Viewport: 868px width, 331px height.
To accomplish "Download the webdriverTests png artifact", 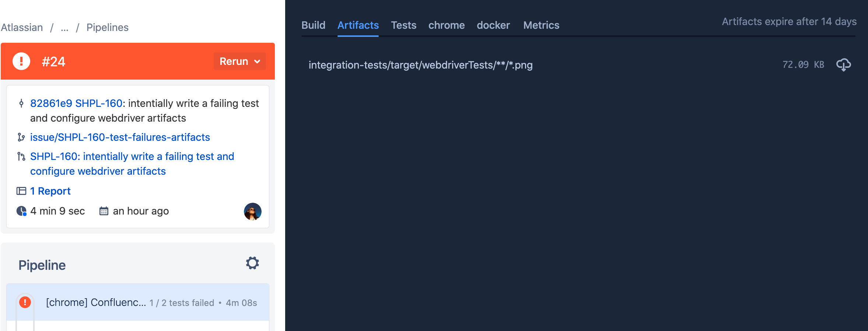I will pos(843,65).
